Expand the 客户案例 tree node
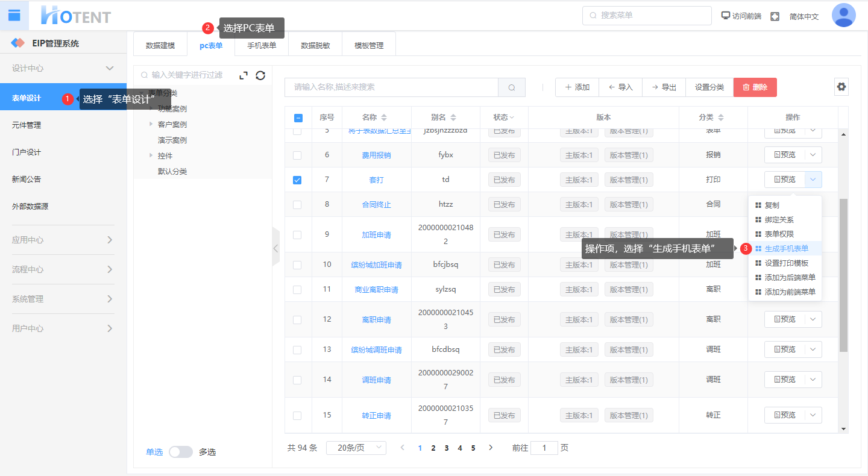Image resolution: width=868 pixels, height=476 pixels. click(x=151, y=124)
